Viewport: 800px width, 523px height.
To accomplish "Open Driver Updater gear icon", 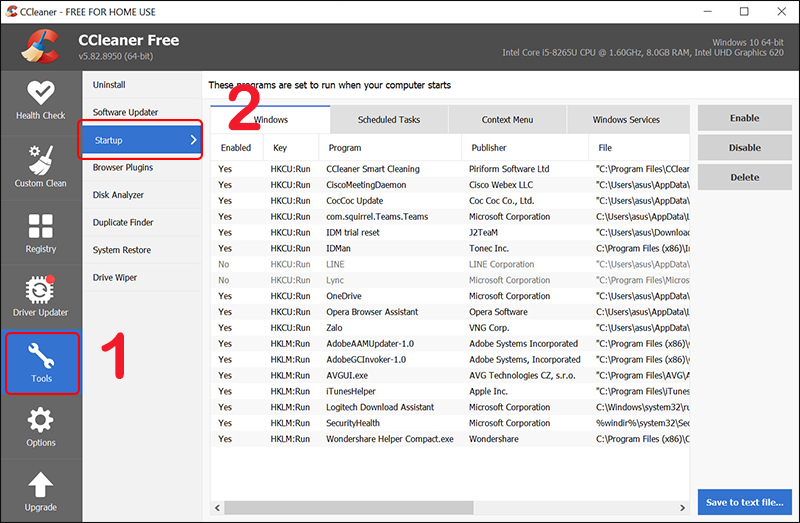I will (x=40, y=289).
